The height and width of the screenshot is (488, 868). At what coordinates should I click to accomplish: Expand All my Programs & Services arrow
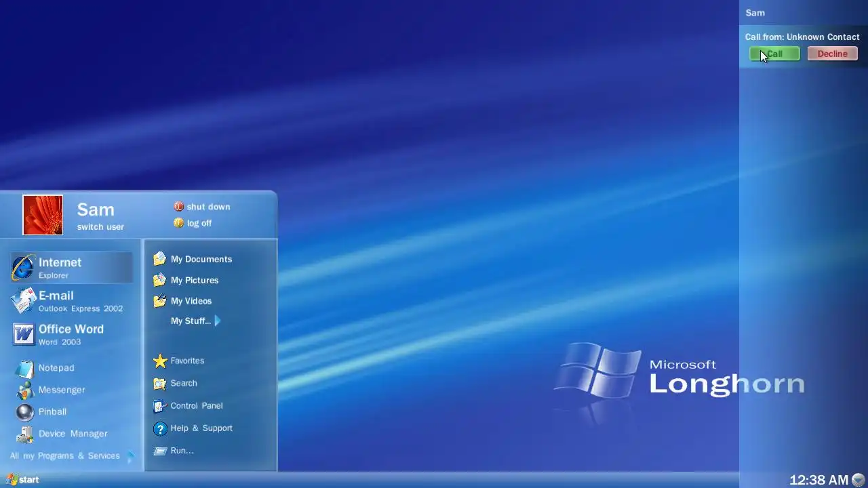click(131, 456)
